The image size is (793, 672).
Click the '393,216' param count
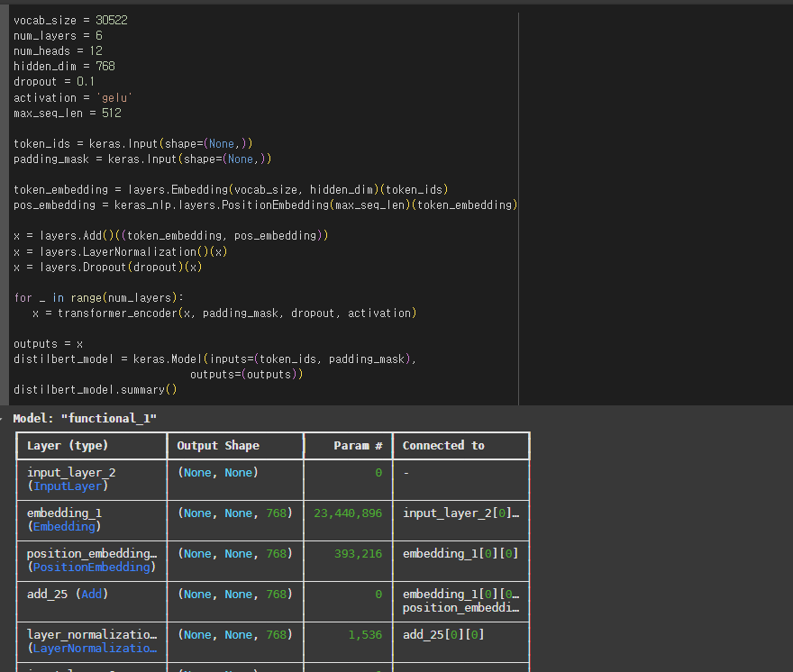[358, 553]
